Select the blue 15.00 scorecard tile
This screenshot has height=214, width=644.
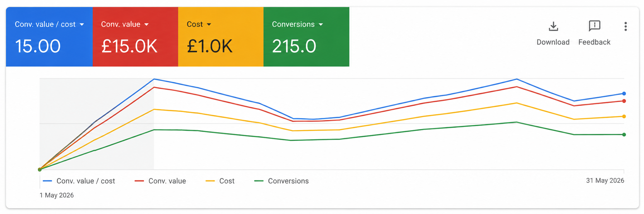click(49, 37)
